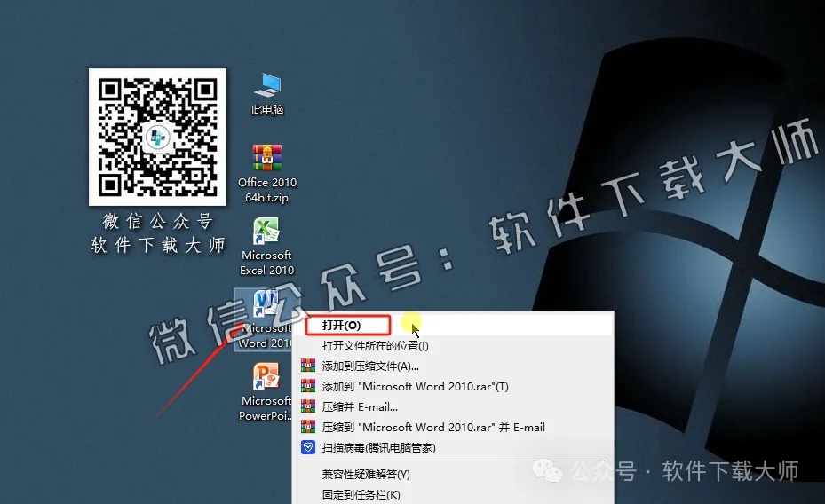Choose 扫描病毒(腾讯电脑管家) menu entry
This screenshot has width=825, height=504.
coord(453,447)
